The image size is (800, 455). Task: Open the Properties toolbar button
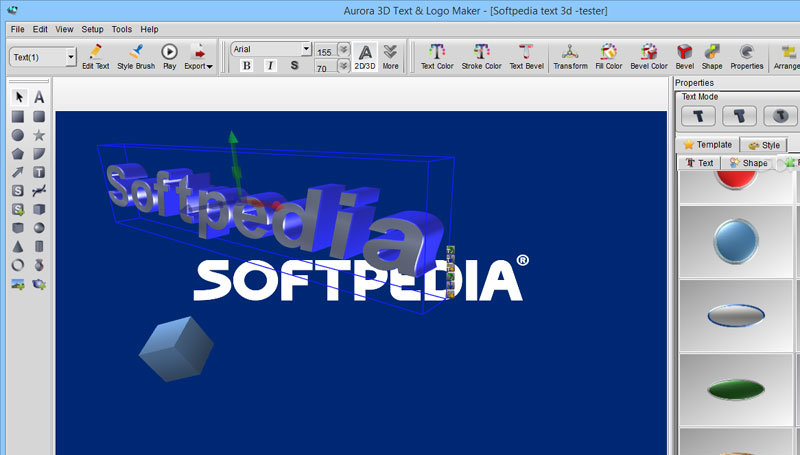pos(746,57)
